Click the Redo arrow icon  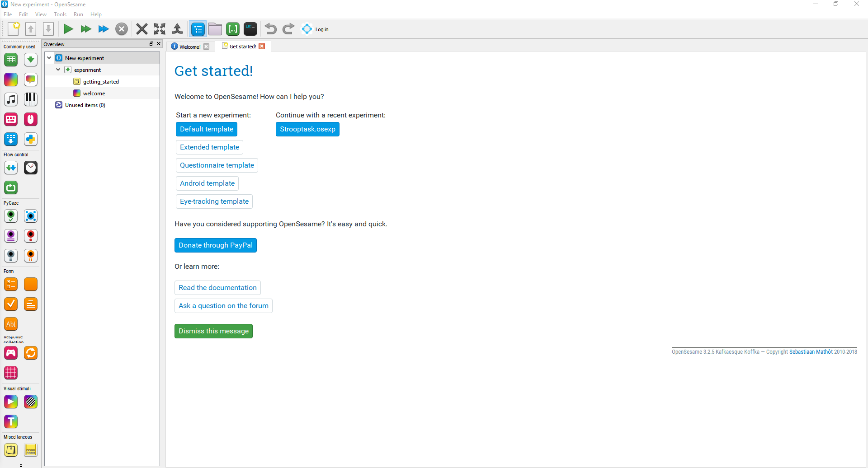[x=288, y=29]
